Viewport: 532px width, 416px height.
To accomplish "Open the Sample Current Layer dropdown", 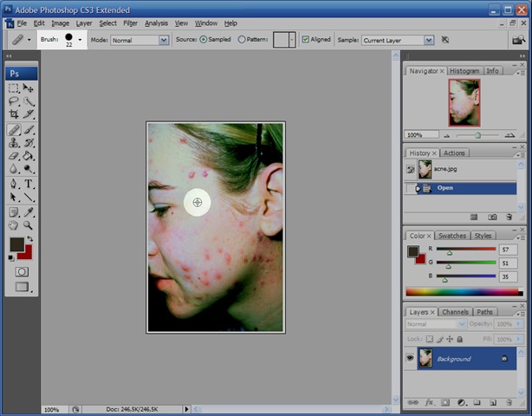I will click(429, 41).
